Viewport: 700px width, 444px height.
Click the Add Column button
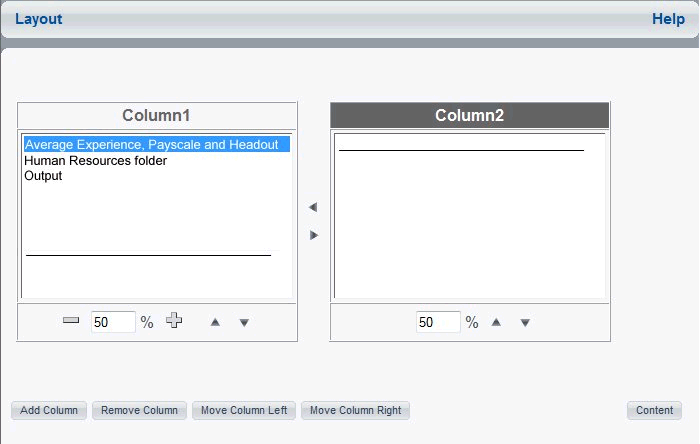coord(49,411)
